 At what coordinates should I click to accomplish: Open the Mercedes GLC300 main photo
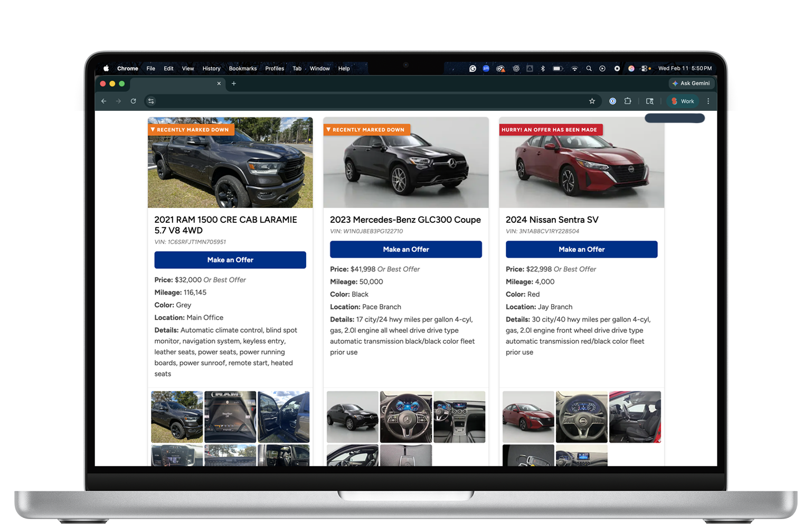coord(406,163)
